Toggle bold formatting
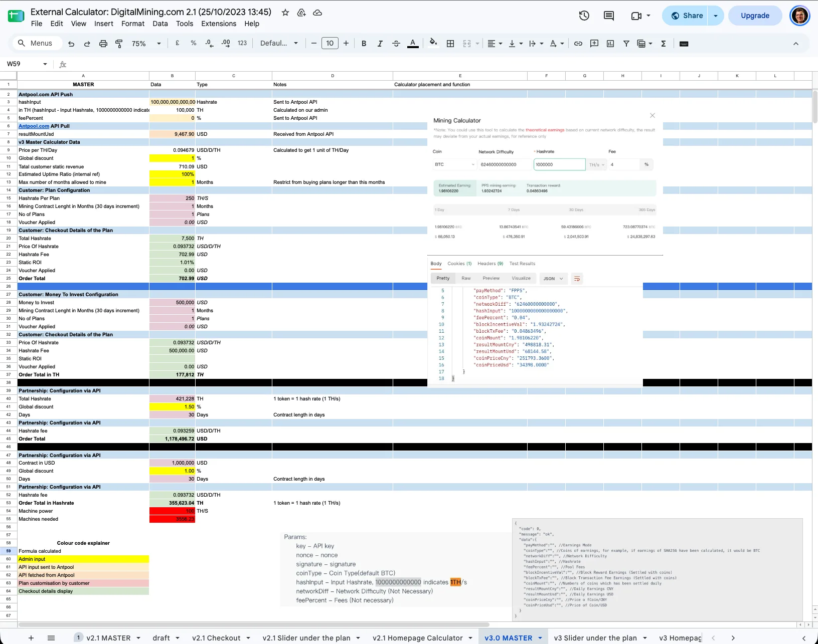This screenshot has height=644, width=818. [364, 44]
